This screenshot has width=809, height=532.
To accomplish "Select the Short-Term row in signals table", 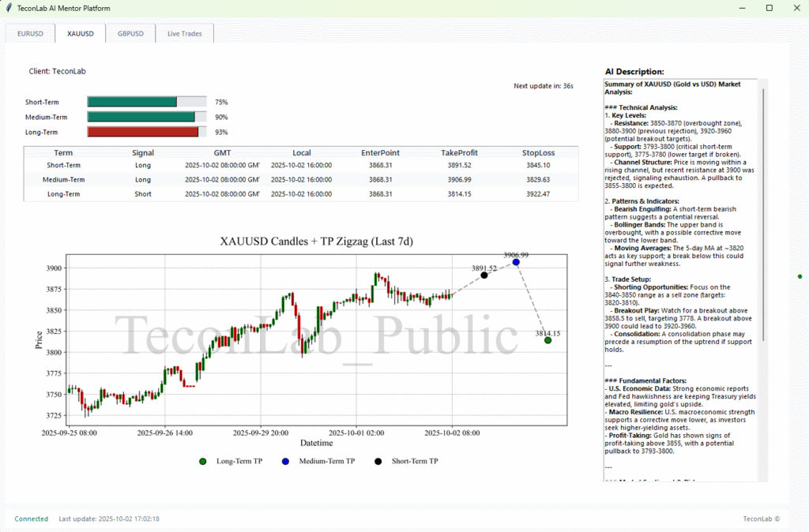I will 300,166.
